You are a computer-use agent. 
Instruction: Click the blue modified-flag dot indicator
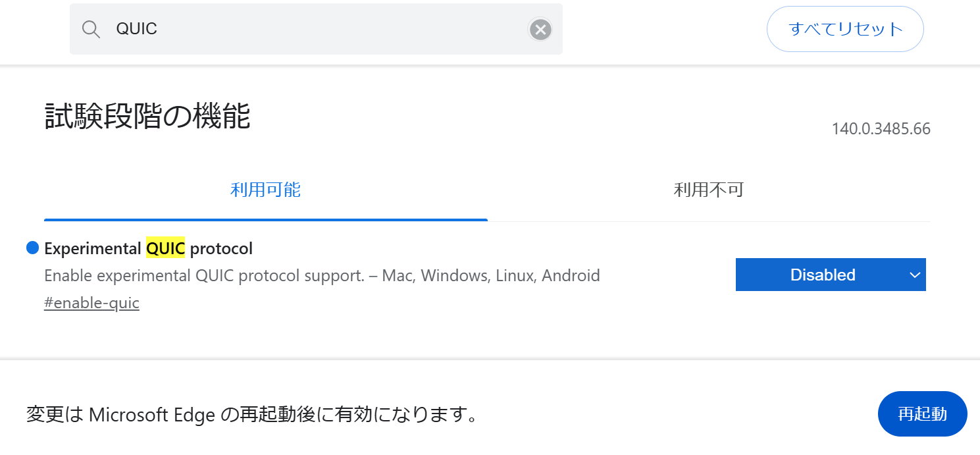tap(33, 248)
